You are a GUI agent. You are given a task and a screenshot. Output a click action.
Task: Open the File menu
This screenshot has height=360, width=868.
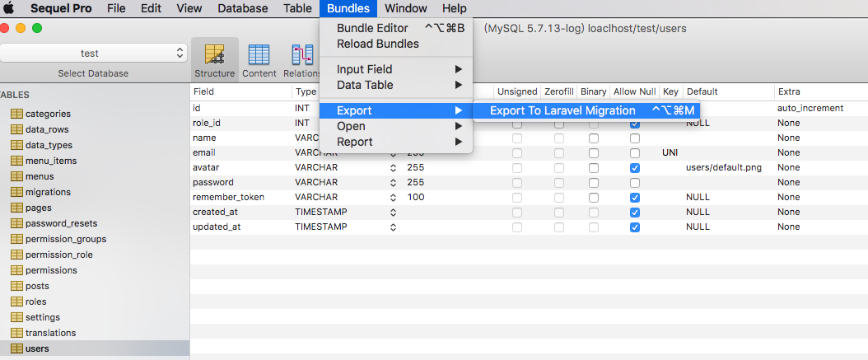(116, 8)
